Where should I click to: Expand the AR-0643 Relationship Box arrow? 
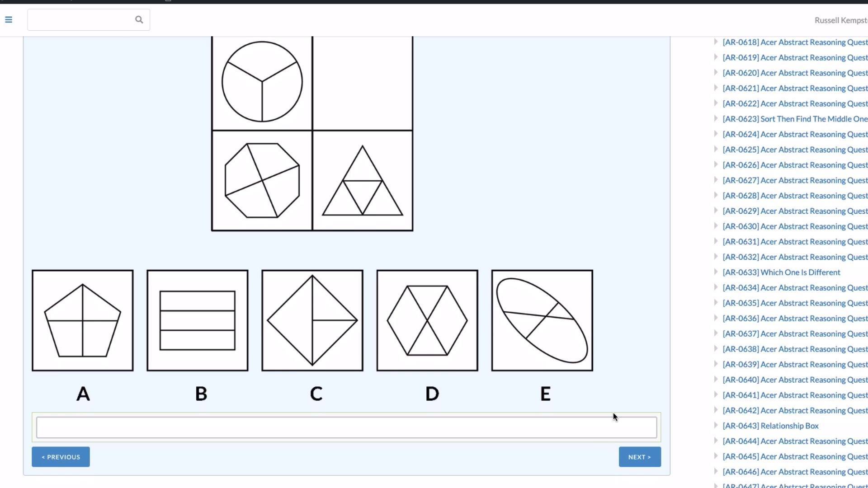[716, 426]
